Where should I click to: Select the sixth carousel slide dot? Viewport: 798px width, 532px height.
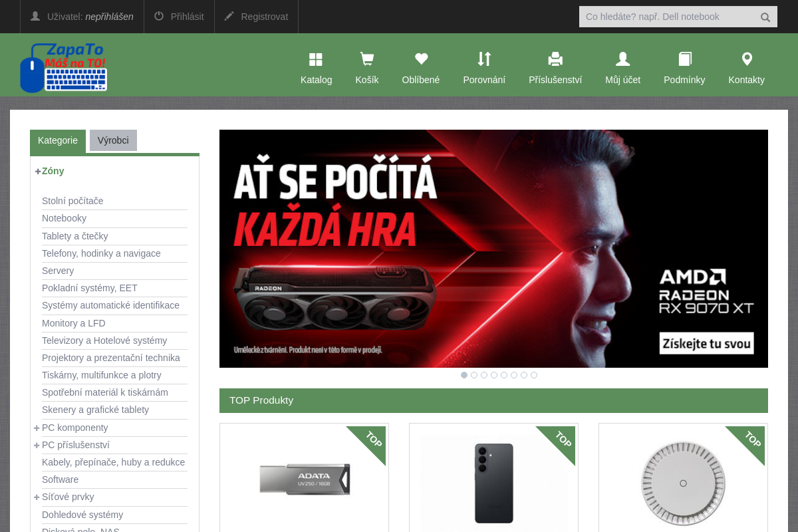click(514, 375)
